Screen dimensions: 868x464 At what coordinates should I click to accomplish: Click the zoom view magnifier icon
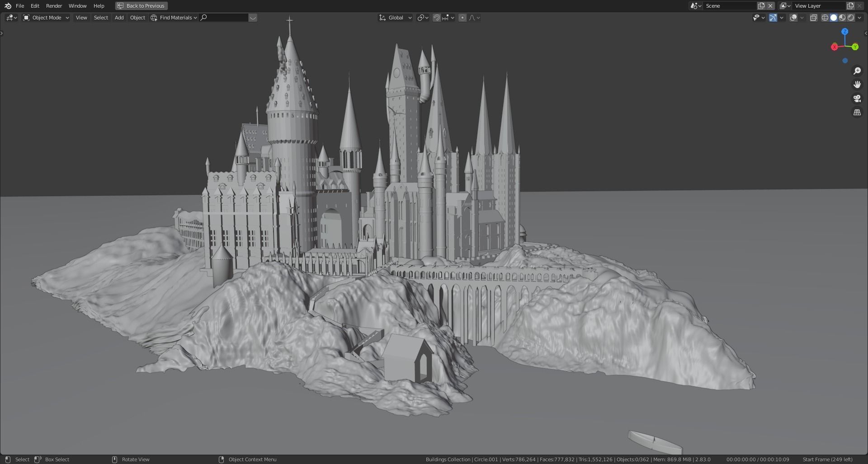click(857, 71)
